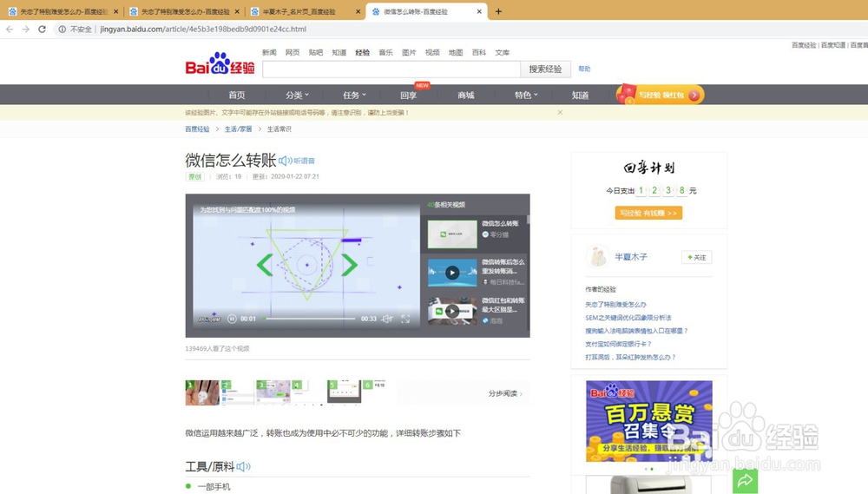Image resolution: width=868 pixels, height=494 pixels.
Task: Select 贴吧 in top category links
Action: click(x=316, y=53)
